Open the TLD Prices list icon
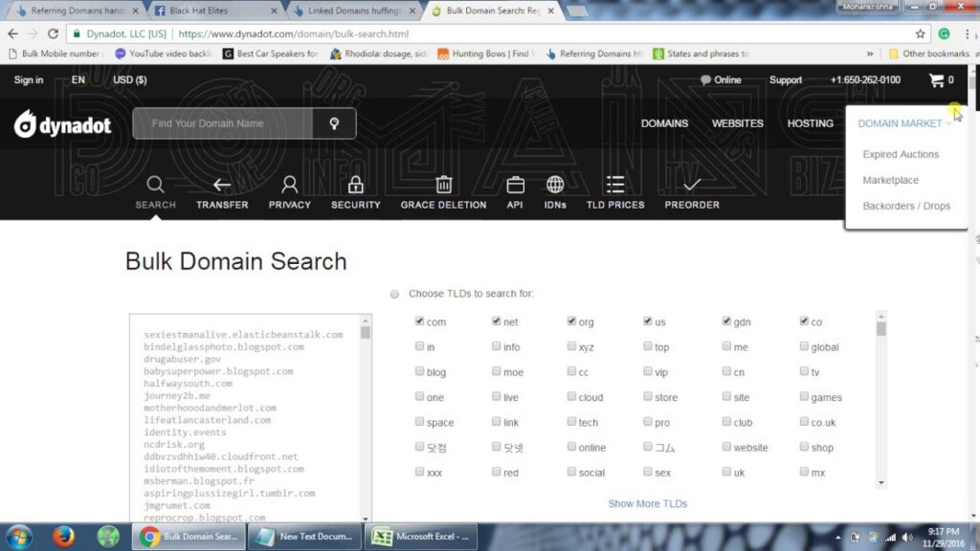The image size is (980, 551). click(615, 185)
